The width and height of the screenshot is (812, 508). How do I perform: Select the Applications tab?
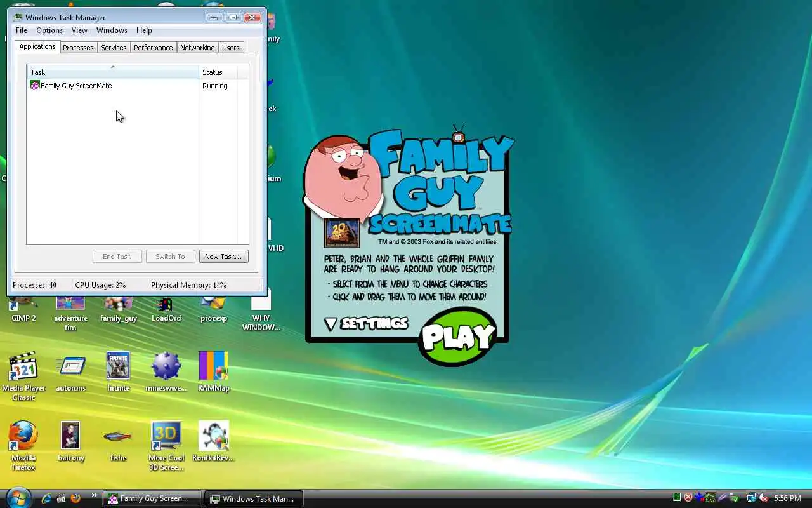tap(37, 46)
